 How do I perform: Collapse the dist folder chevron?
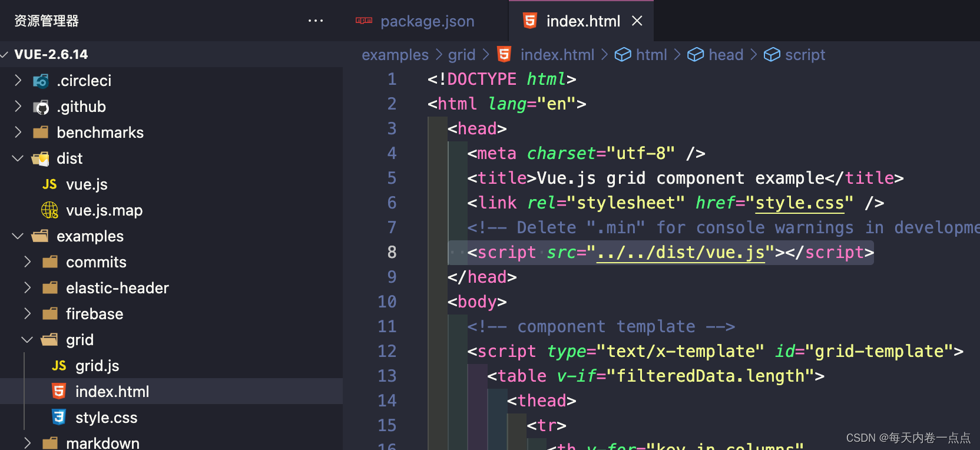(x=18, y=158)
